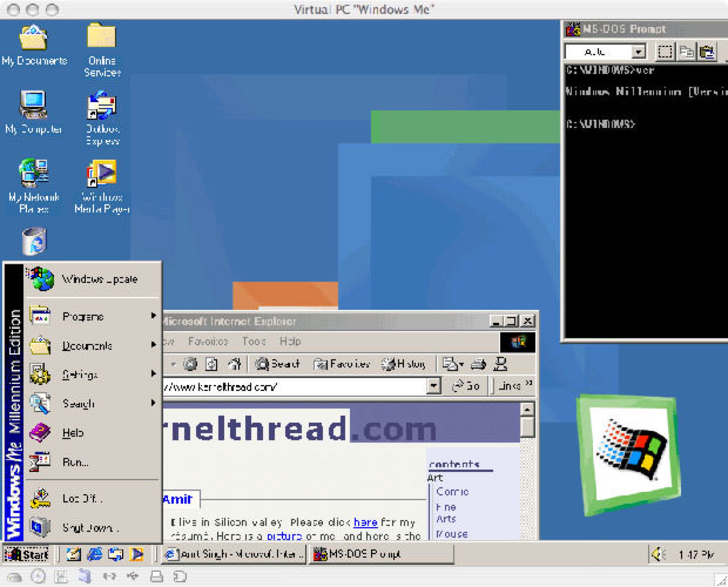Open the Tools menu in Internet Explorer
The height and width of the screenshot is (587, 728).
click(254, 341)
